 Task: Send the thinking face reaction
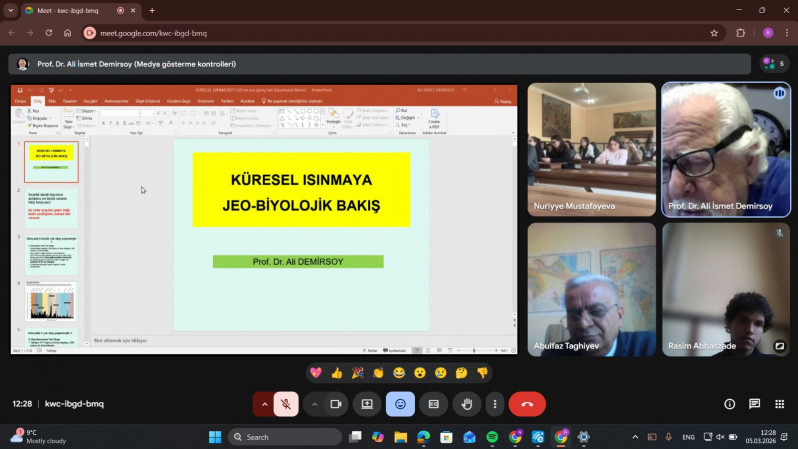[462, 373]
